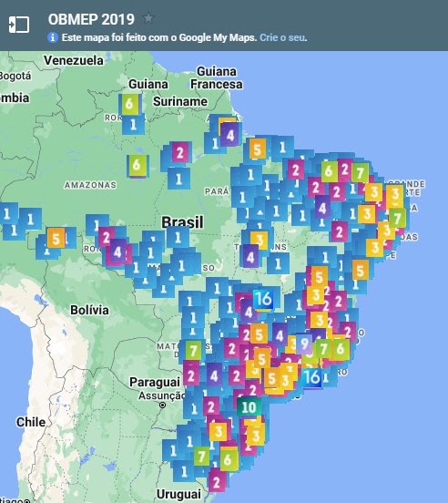Click the Assunção city label
Image resolution: width=448 pixels, height=503 pixels.
[x=162, y=395]
